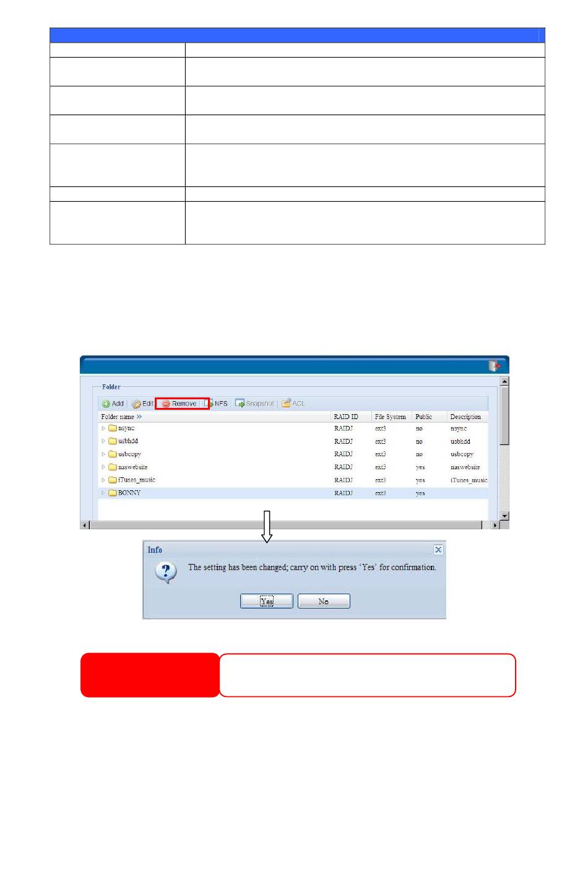The image size is (588, 879).
Task: Click the vertical scrollbar down arrow
Action: (504, 516)
